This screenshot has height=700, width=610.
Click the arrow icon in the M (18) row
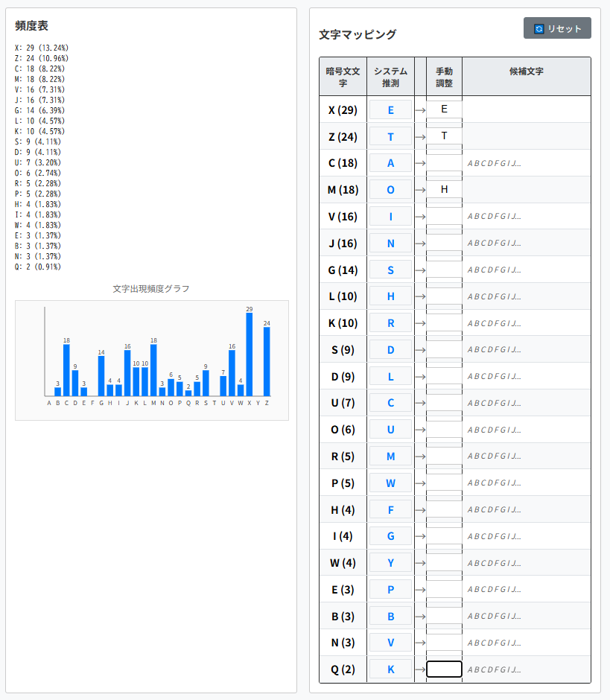click(x=420, y=190)
